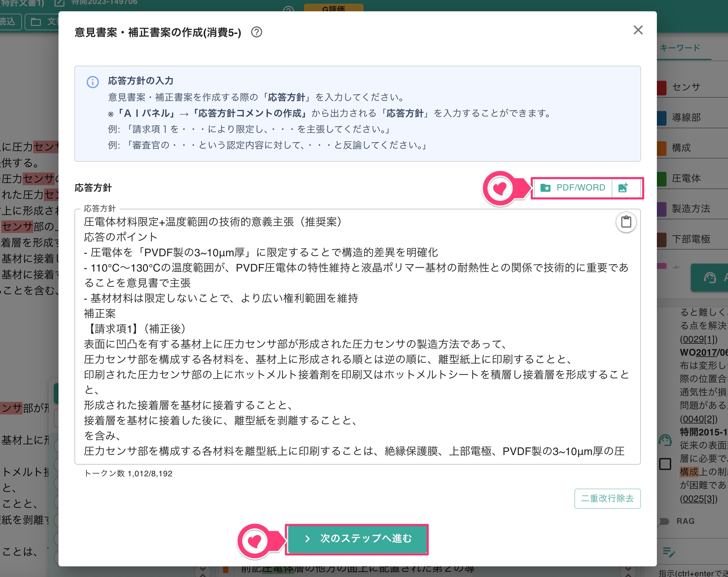The image size is (728, 577).
Task: Toggle the RAG switch
Action: (664, 521)
